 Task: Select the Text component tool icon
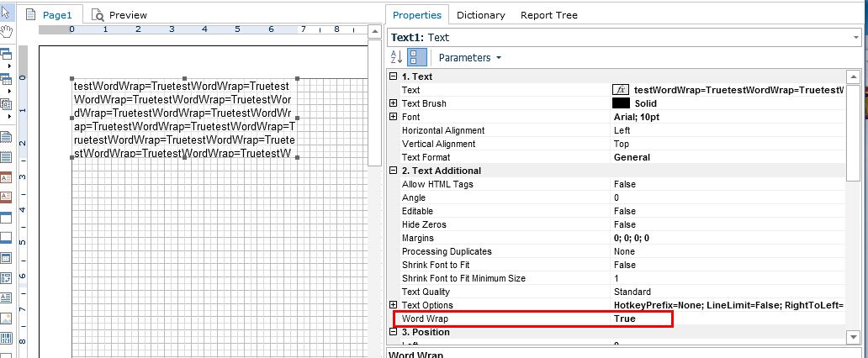pos(6,297)
